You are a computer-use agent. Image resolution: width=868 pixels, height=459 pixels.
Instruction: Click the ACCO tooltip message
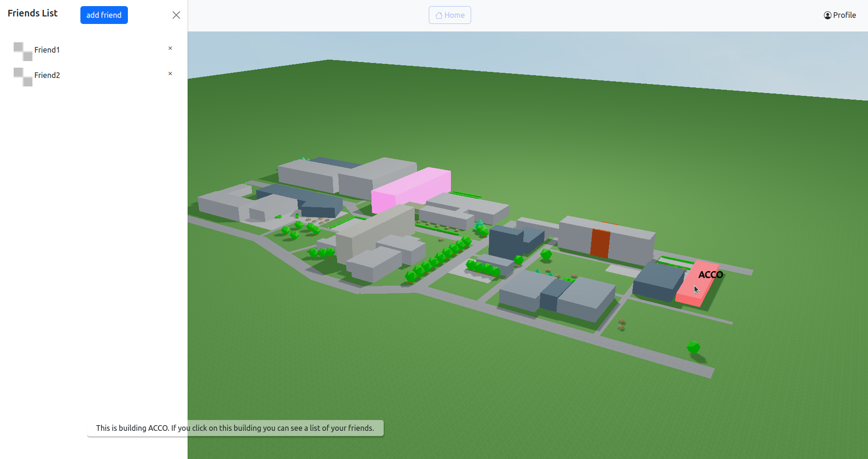pyautogui.click(x=235, y=428)
